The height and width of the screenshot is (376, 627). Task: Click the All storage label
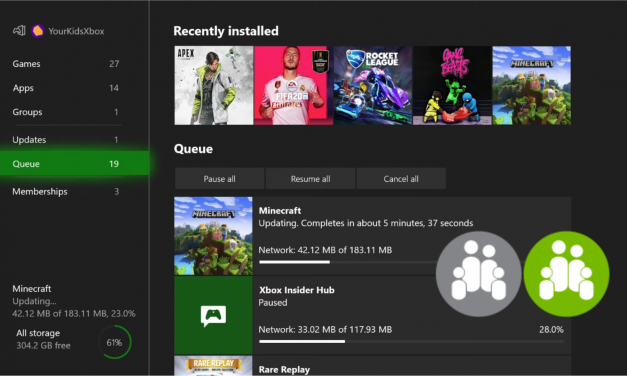click(x=38, y=333)
